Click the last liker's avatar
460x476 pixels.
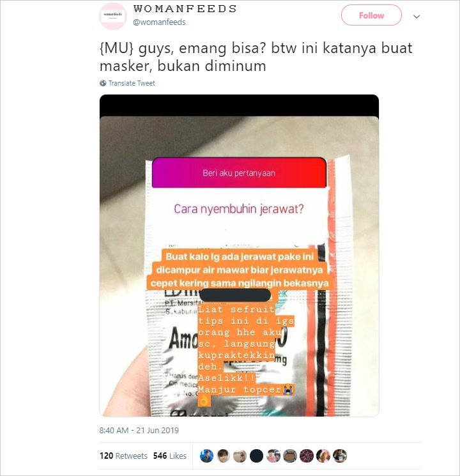tap(340, 456)
